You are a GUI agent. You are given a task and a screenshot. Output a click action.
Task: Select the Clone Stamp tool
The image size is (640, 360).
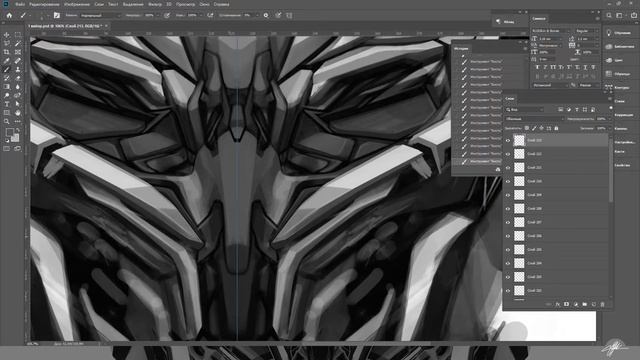[18, 69]
